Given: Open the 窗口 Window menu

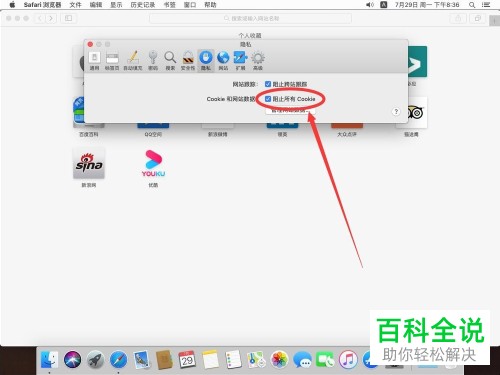Looking at the screenshot, I should [190, 5].
